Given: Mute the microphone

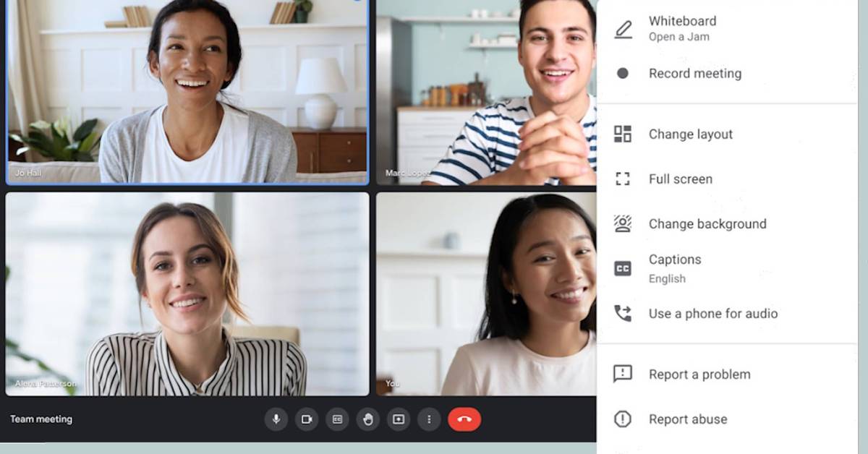Looking at the screenshot, I should pos(276,419).
